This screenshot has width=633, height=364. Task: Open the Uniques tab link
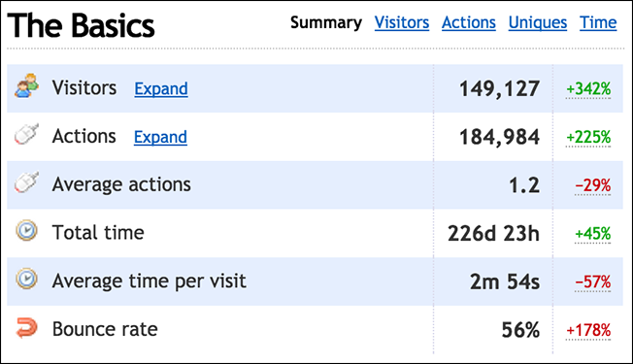tap(538, 22)
